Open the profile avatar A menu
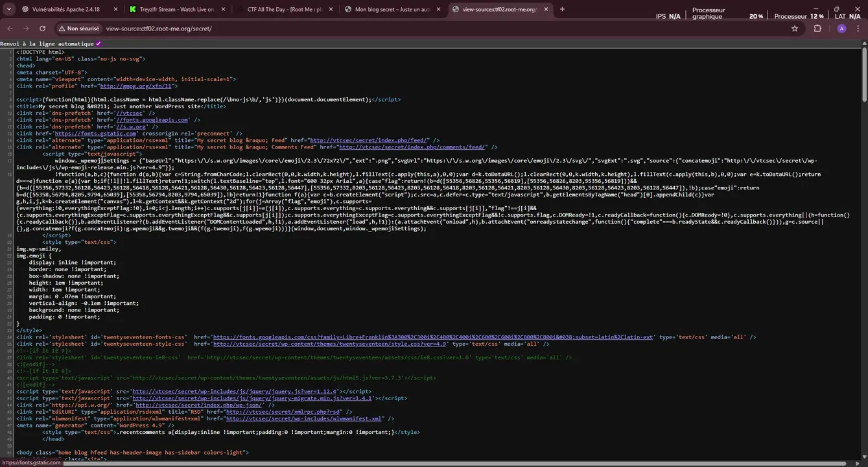 pyautogui.click(x=841, y=29)
